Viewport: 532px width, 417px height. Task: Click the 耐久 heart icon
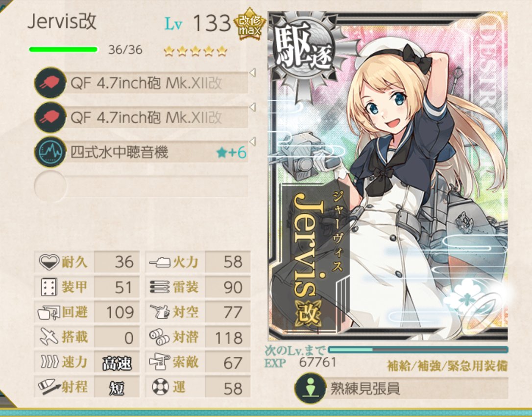coord(49,262)
